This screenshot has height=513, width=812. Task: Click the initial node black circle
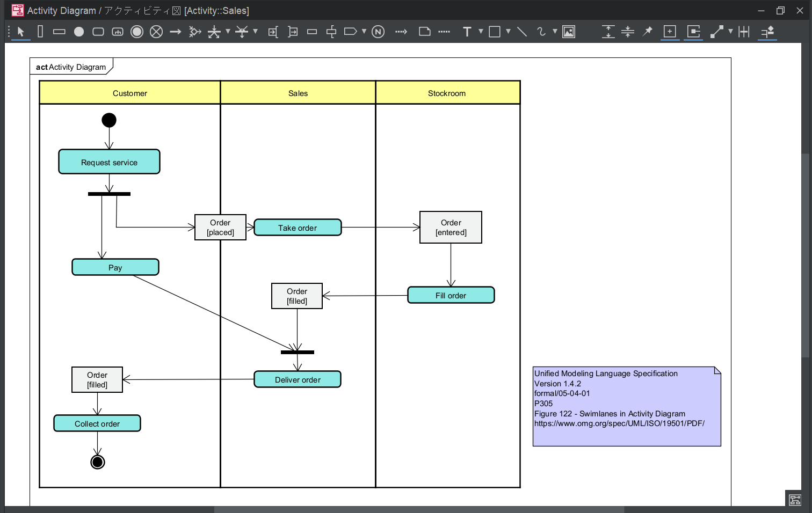point(109,120)
